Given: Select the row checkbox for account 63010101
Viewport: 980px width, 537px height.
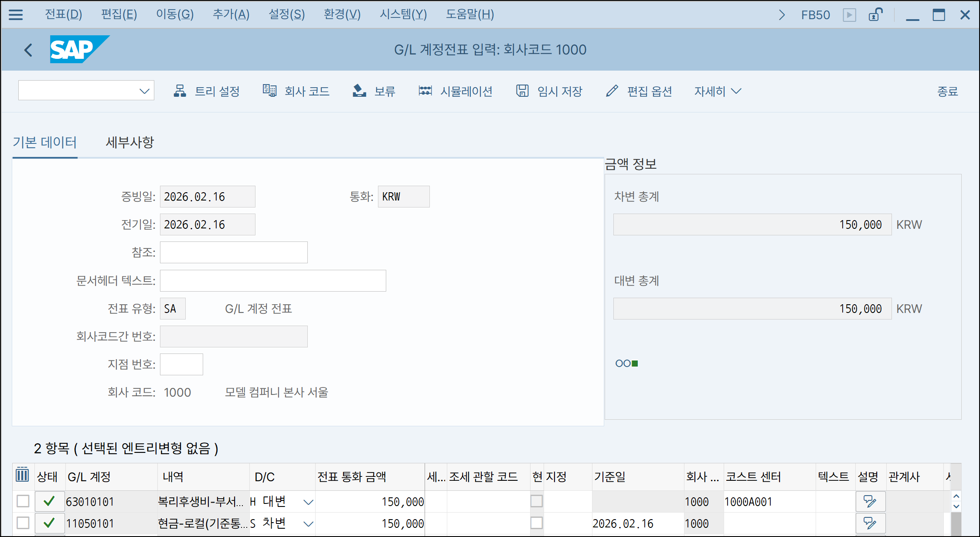Looking at the screenshot, I should [x=23, y=501].
